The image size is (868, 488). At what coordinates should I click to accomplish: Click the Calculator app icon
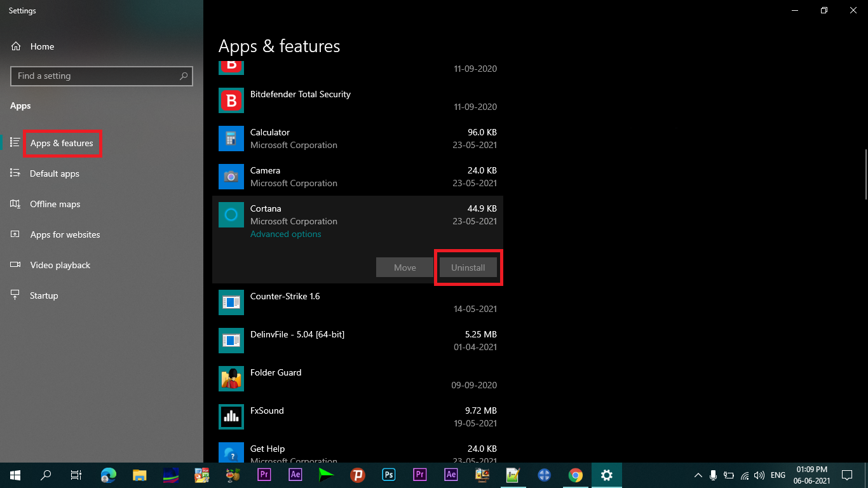[231, 139]
